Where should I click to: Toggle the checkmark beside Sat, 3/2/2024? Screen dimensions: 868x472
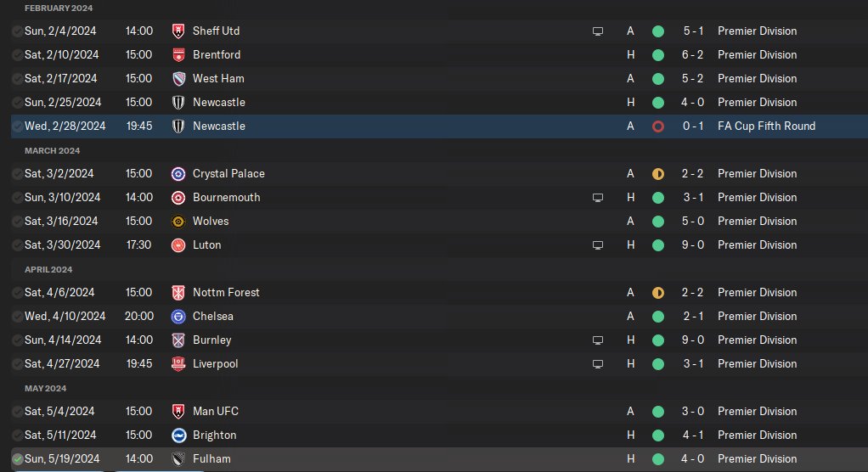pos(18,174)
